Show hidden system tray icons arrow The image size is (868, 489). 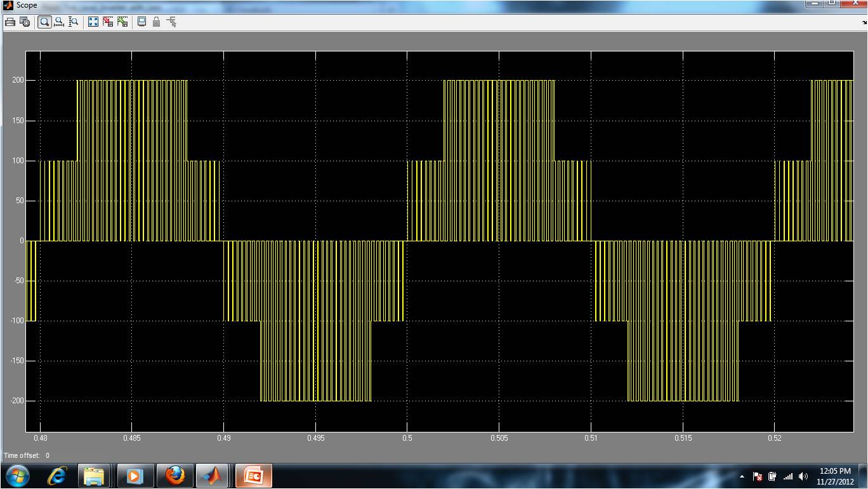pos(742,476)
